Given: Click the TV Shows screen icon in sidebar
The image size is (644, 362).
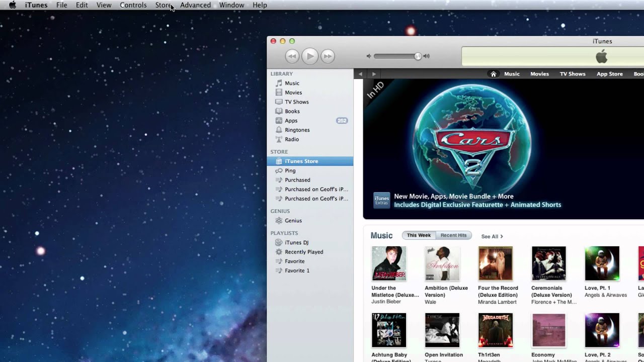Looking at the screenshot, I should click(x=279, y=102).
